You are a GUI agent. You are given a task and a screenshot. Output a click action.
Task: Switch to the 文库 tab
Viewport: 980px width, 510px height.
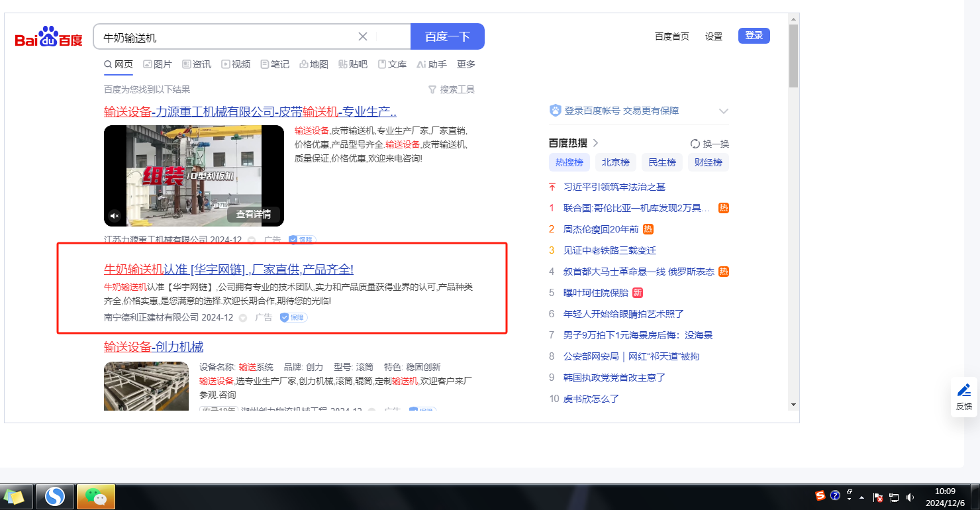pyautogui.click(x=392, y=64)
